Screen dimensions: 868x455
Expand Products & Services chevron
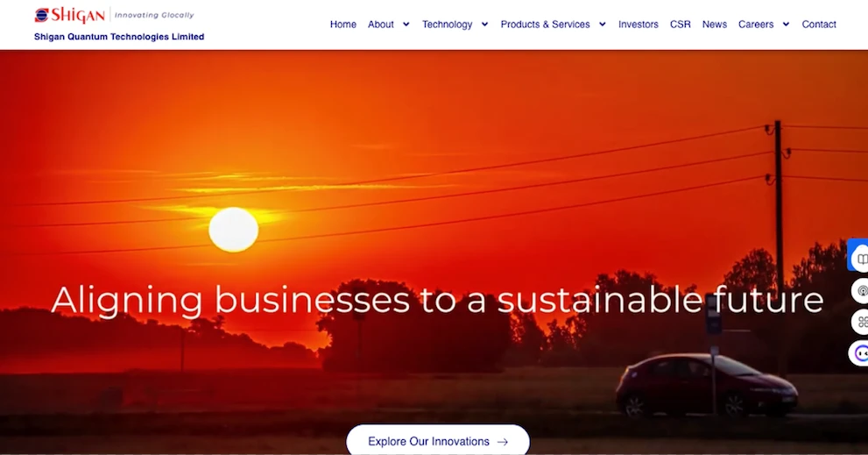pos(603,25)
